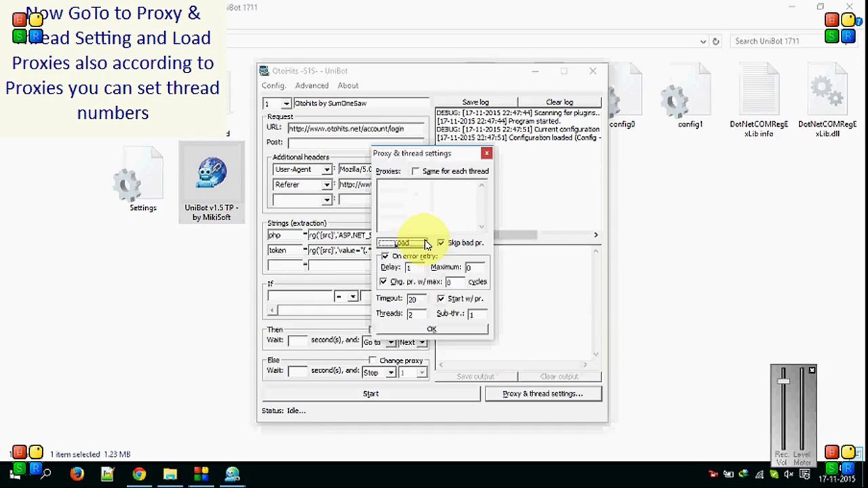Click the Load proxies button
Image resolution: width=868 pixels, height=488 pixels.
tap(403, 243)
